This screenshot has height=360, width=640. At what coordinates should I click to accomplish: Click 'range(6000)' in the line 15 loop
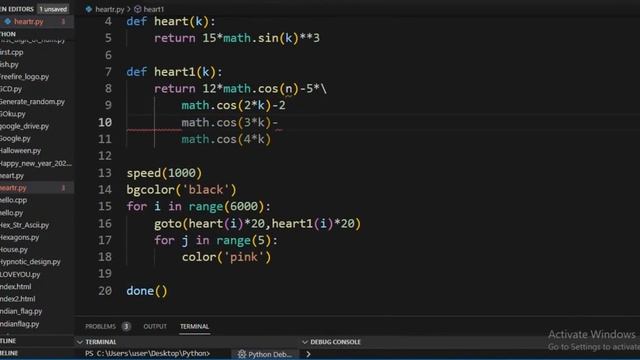point(226,207)
